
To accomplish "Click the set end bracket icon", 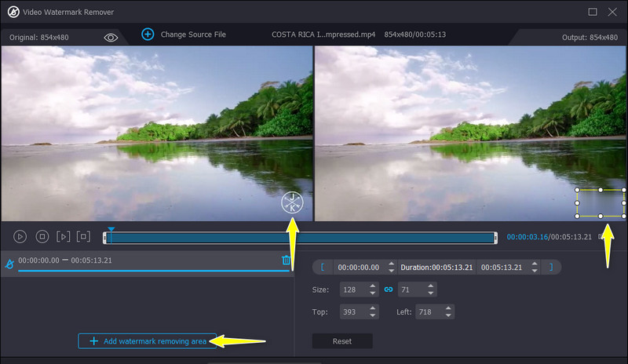I will click(551, 268).
